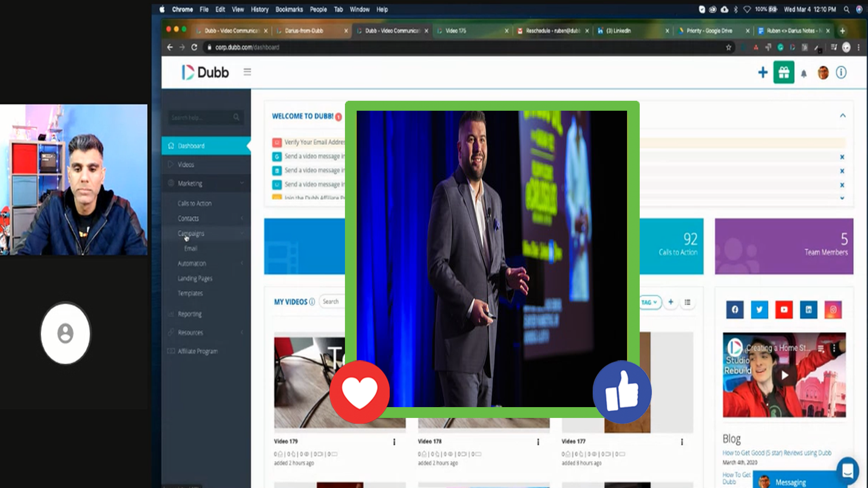Click the blue plus icon in Dubb header
The image size is (868, 488).
pyautogui.click(x=763, y=72)
